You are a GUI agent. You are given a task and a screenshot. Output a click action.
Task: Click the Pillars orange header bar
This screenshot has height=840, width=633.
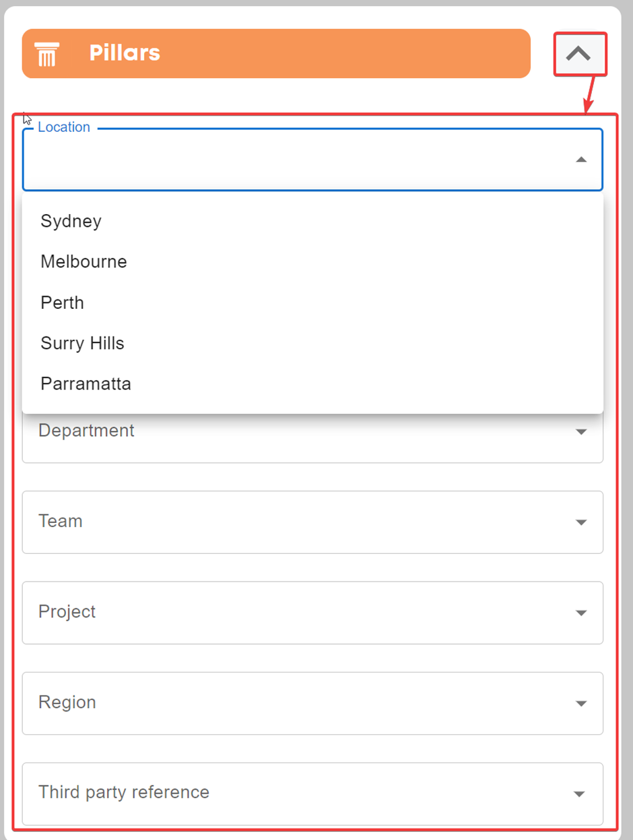point(276,54)
